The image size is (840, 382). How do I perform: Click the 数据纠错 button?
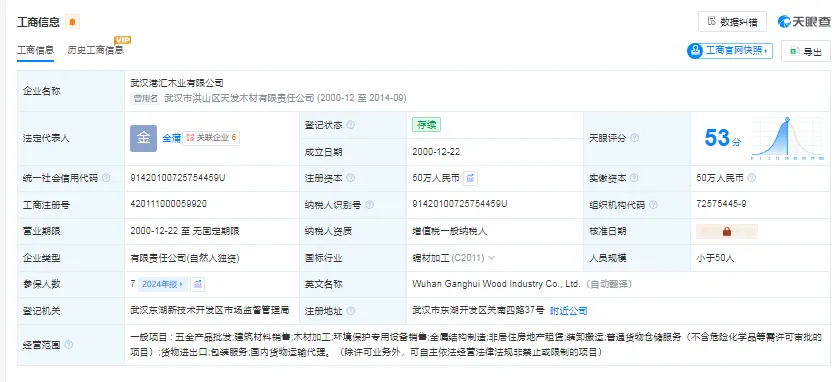click(732, 21)
